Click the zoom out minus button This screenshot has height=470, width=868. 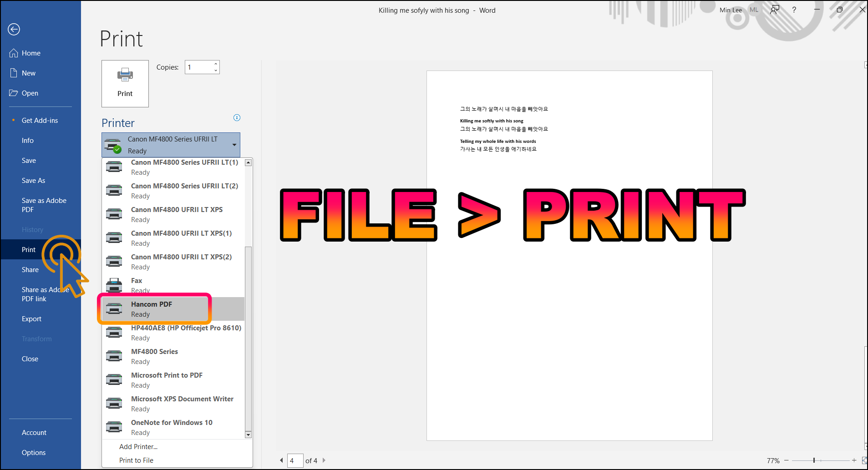pos(787,460)
